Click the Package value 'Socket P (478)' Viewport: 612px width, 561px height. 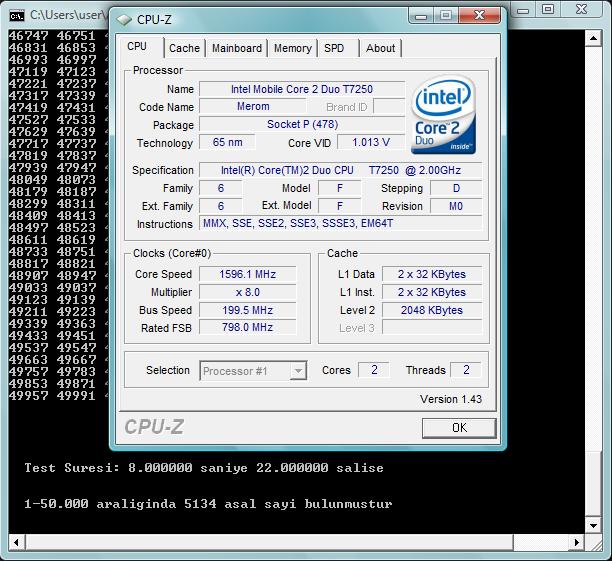coord(302,124)
